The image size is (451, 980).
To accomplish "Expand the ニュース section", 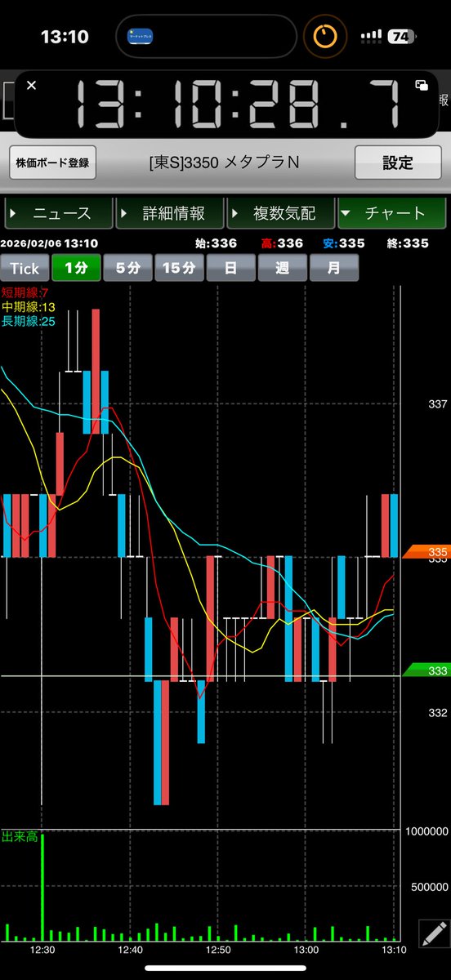I will coord(59,213).
